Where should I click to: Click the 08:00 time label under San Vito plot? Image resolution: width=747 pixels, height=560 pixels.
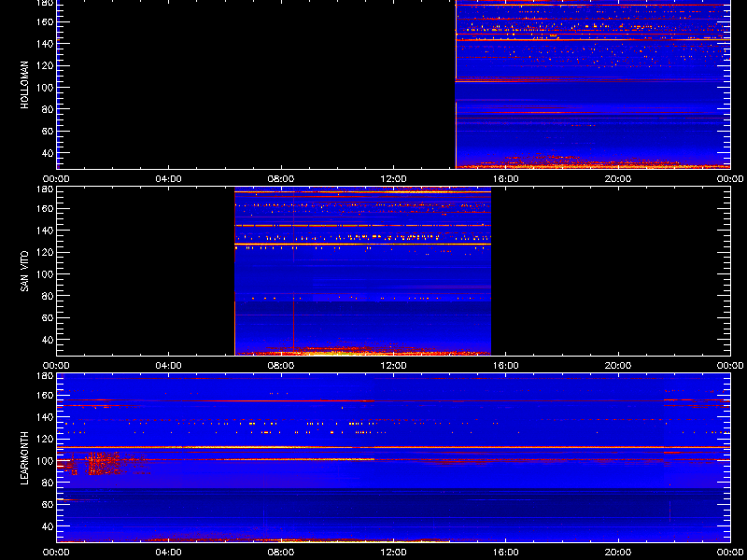coord(281,366)
